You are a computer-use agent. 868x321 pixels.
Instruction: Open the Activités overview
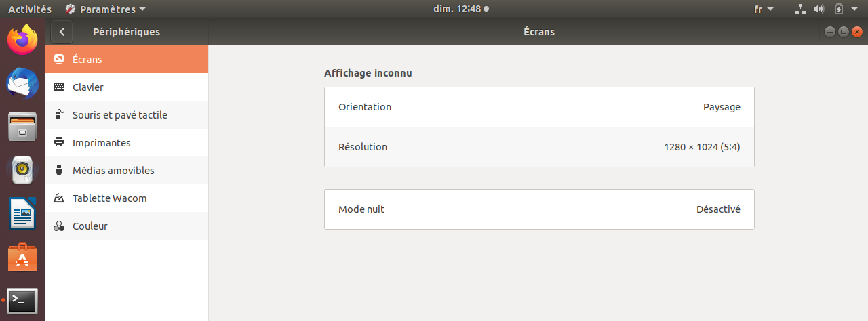tap(30, 9)
